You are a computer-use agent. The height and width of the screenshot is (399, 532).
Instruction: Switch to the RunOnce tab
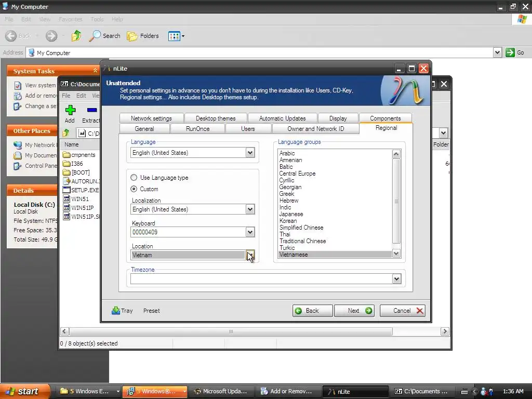point(198,129)
